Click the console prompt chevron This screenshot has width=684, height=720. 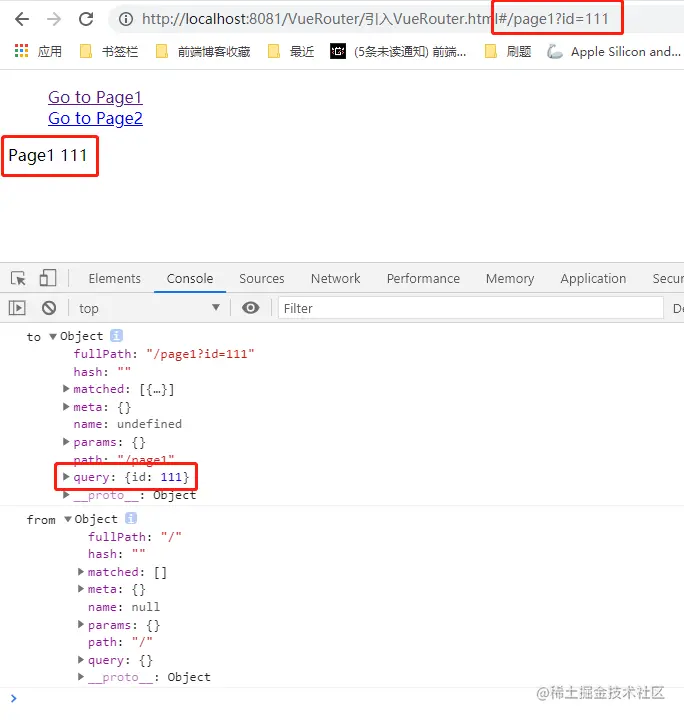click(13, 698)
